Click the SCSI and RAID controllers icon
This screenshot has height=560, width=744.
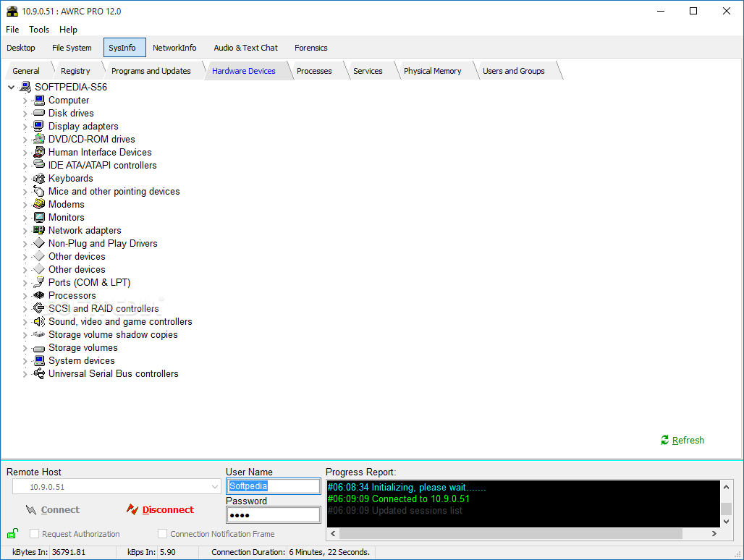pos(39,309)
